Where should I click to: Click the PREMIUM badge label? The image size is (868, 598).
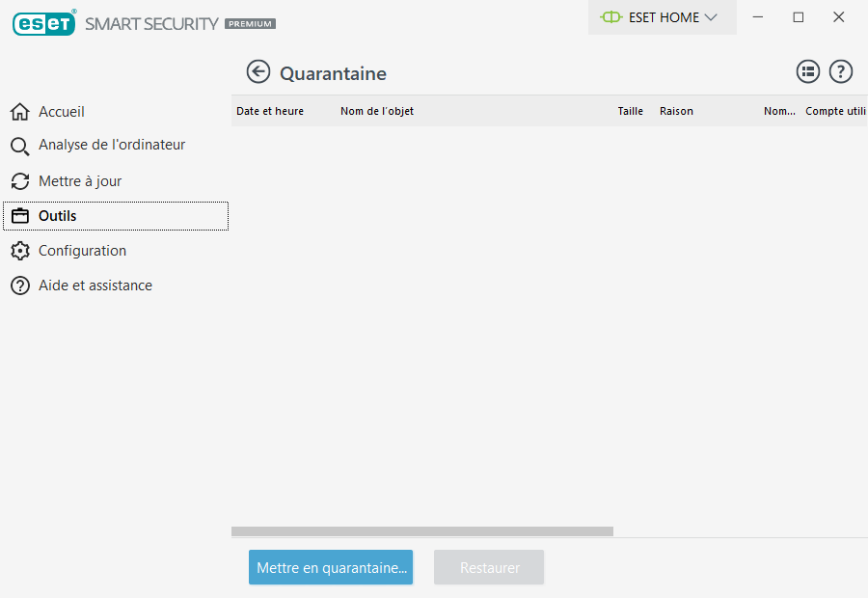tap(250, 24)
